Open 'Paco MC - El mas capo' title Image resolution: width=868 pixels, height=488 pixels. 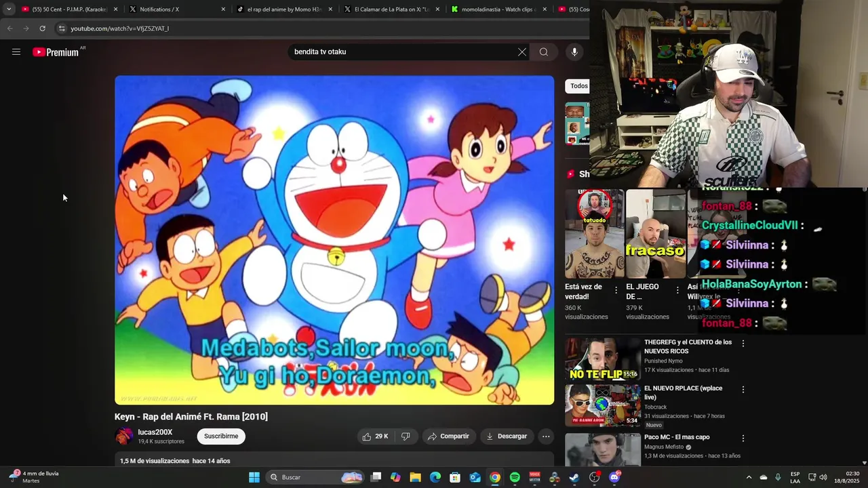click(677, 437)
